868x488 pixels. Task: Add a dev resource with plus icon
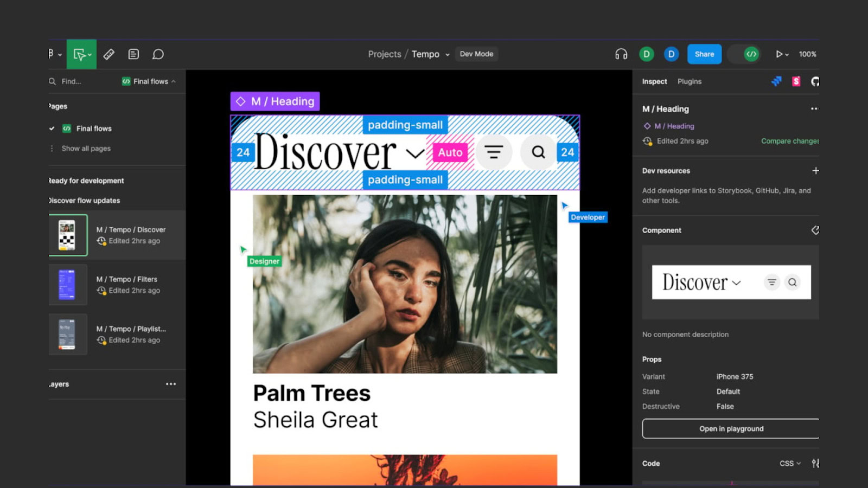point(815,171)
